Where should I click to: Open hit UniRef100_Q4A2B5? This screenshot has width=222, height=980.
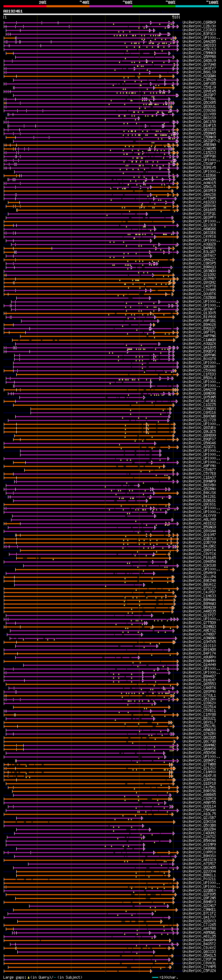[x=199, y=41]
